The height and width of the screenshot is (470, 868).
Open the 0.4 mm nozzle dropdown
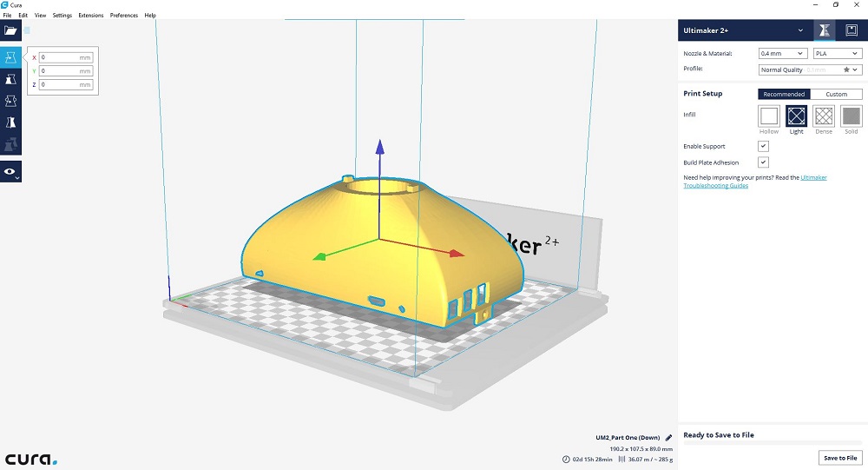[783, 53]
